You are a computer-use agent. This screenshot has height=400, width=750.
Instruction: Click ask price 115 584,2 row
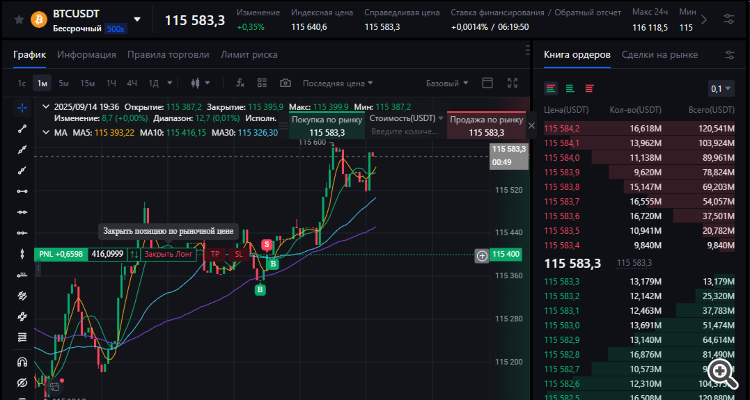[x=639, y=129]
